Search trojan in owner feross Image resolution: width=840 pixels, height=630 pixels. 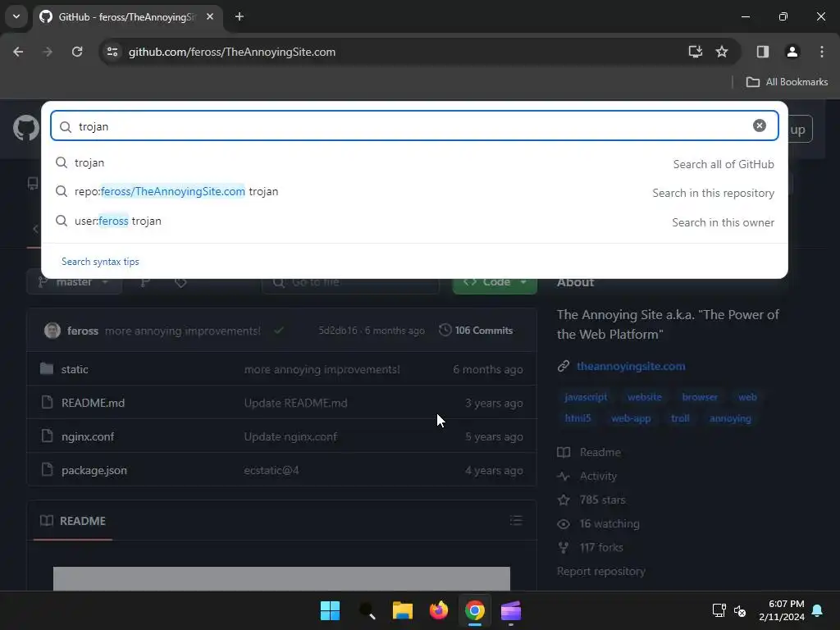(414, 221)
